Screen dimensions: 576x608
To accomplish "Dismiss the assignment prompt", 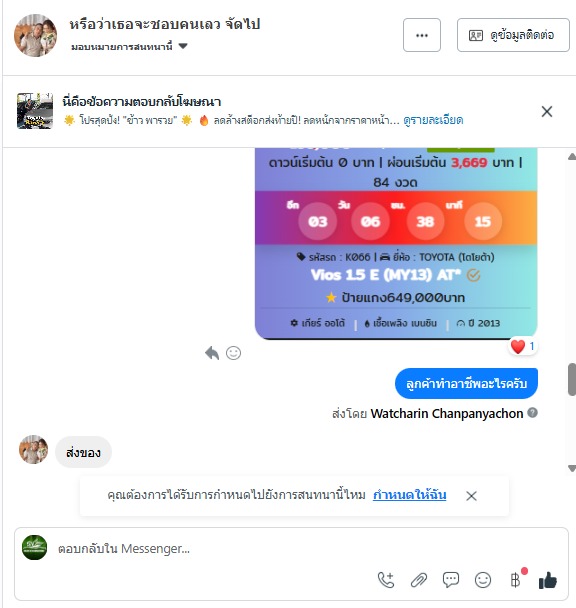I will 471,496.
